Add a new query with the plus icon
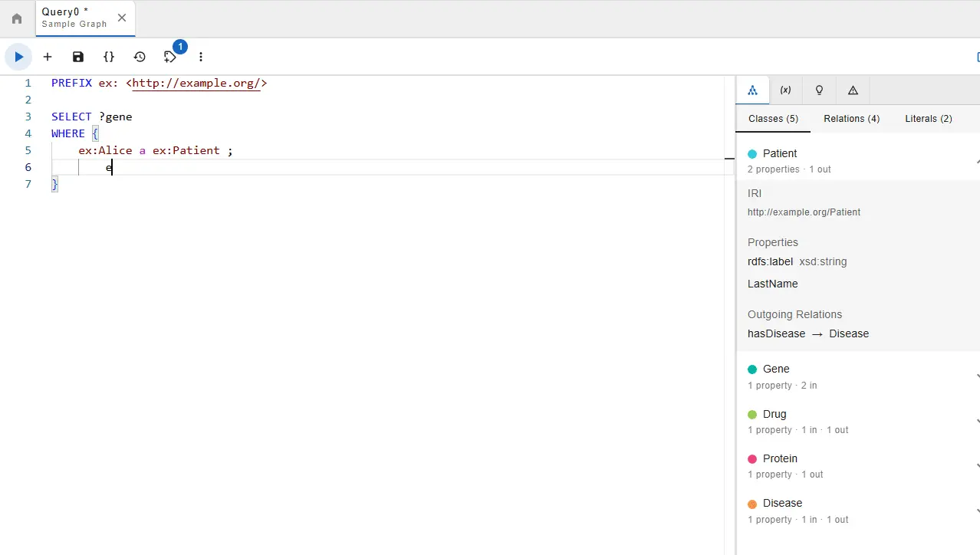Viewport: 980px width, 555px height. coord(48,57)
